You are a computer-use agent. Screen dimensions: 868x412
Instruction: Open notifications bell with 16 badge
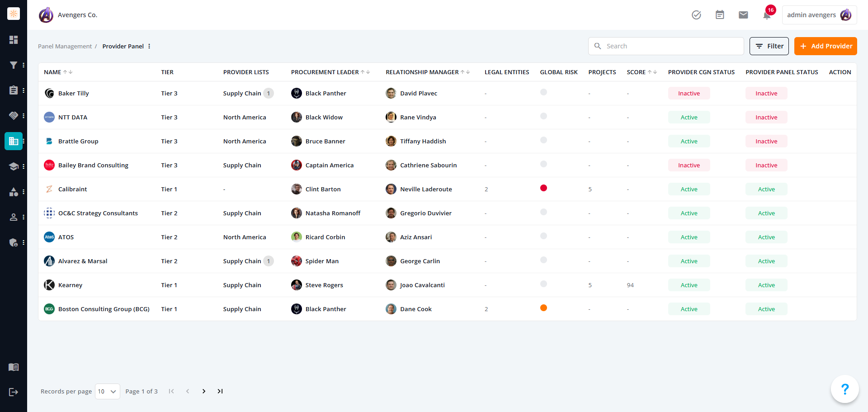click(767, 15)
